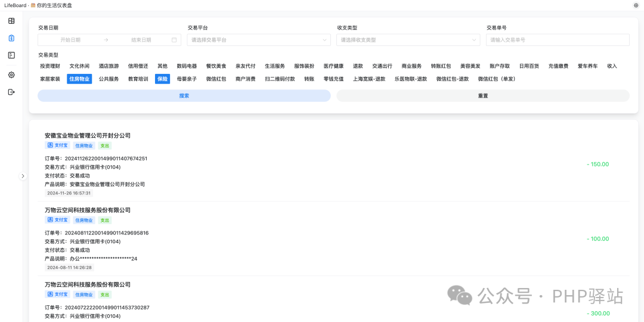Toggle the 乐医物联-退款 category tag
Viewport: 644px width, 322px height.
coord(411,79)
